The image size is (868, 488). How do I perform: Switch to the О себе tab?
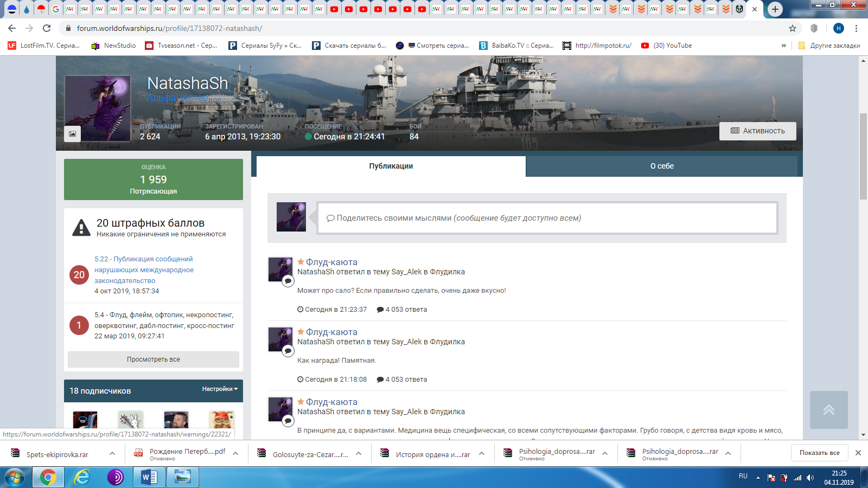click(662, 166)
